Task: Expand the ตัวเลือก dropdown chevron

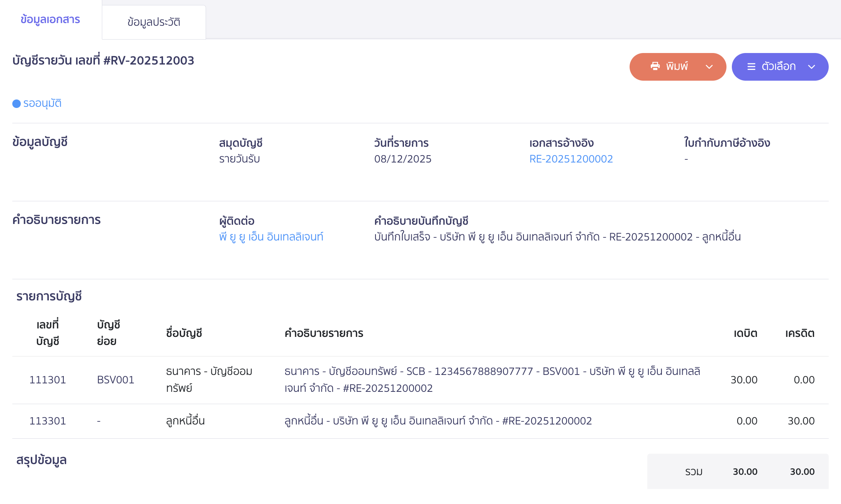Action: 811,67
